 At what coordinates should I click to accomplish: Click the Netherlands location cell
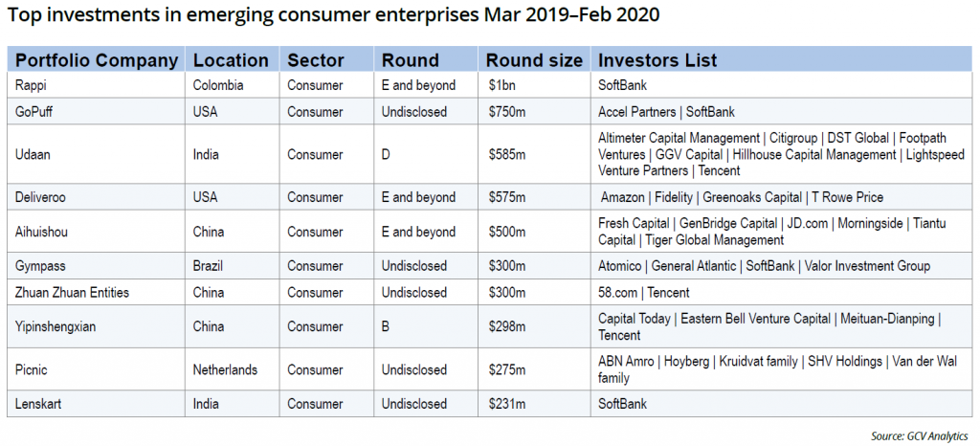(x=226, y=369)
